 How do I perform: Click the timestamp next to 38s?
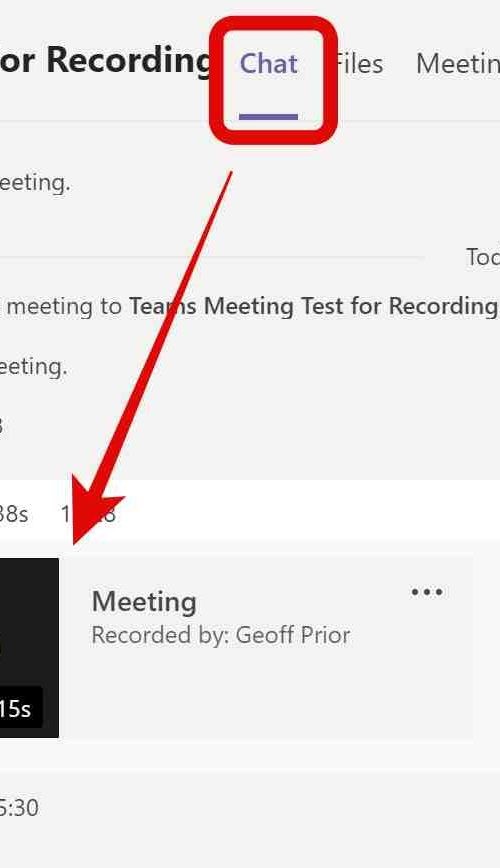(x=89, y=514)
